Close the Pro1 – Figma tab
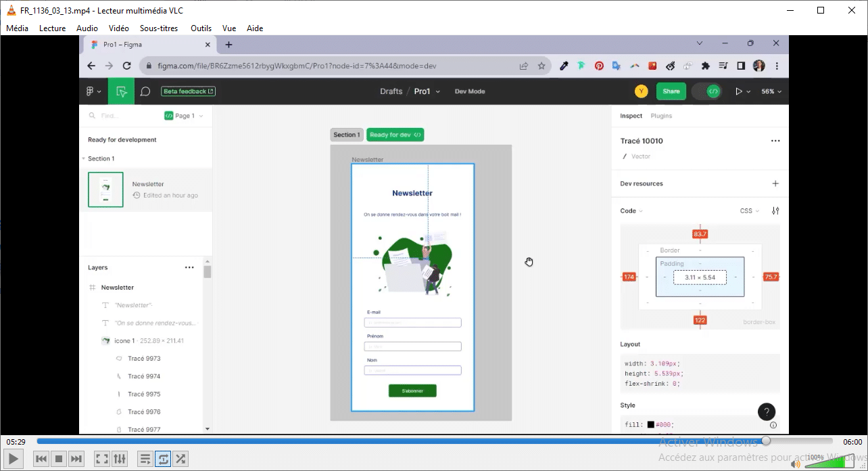Image resolution: width=868 pixels, height=471 pixels. point(208,45)
